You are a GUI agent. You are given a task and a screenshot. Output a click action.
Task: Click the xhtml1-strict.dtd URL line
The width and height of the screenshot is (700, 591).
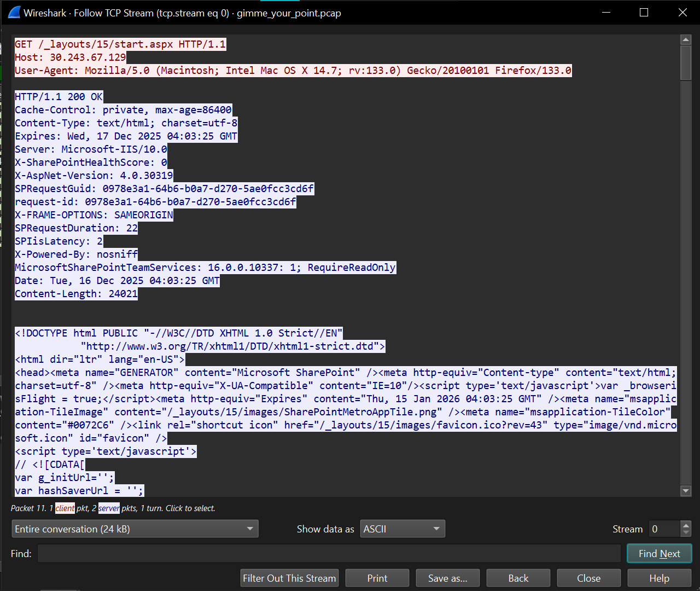click(x=233, y=346)
